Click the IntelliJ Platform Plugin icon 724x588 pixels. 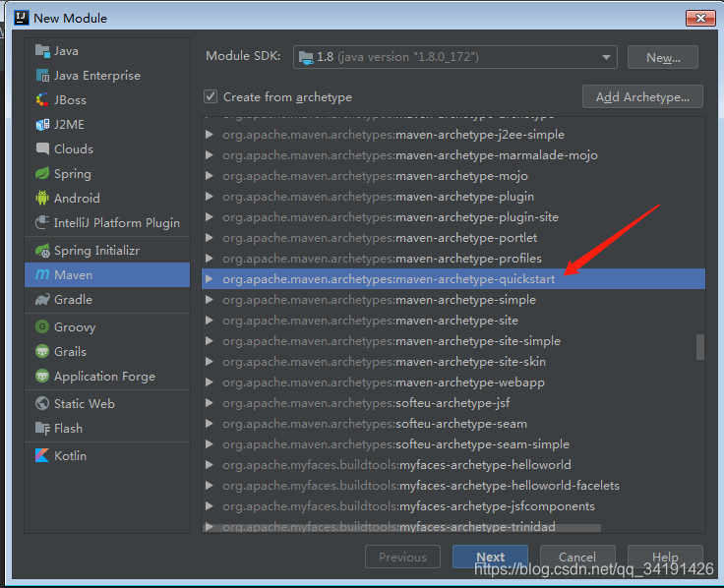point(42,222)
